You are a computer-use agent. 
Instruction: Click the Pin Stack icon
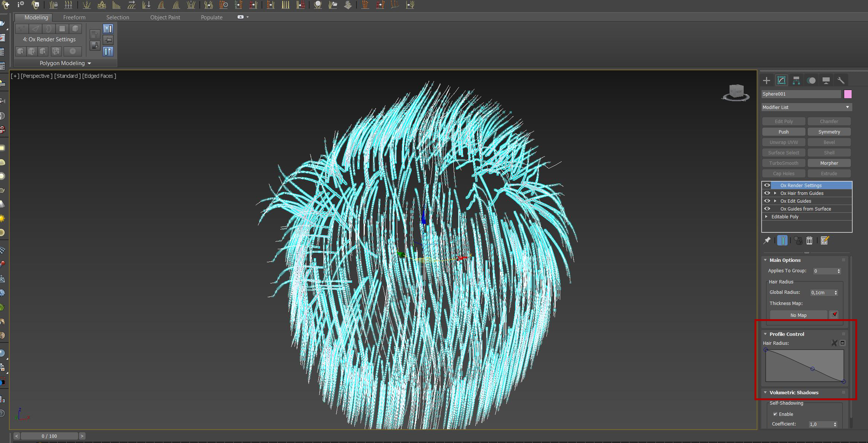[767, 241]
